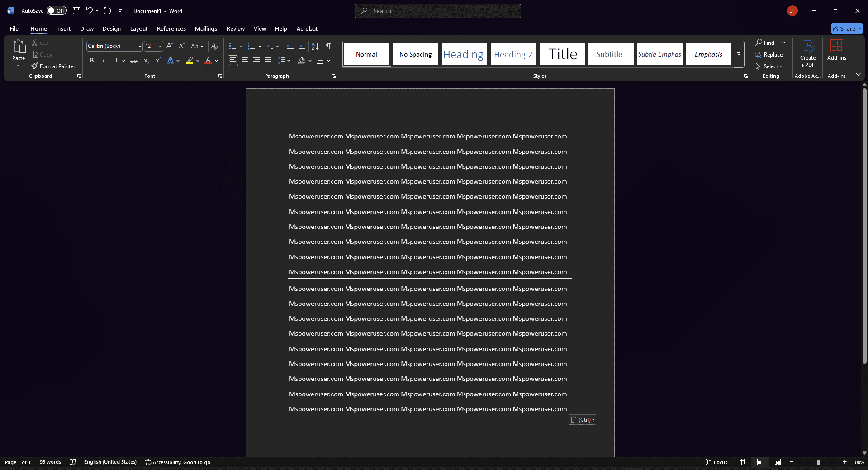Open the font size dropdown

(x=160, y=46)
